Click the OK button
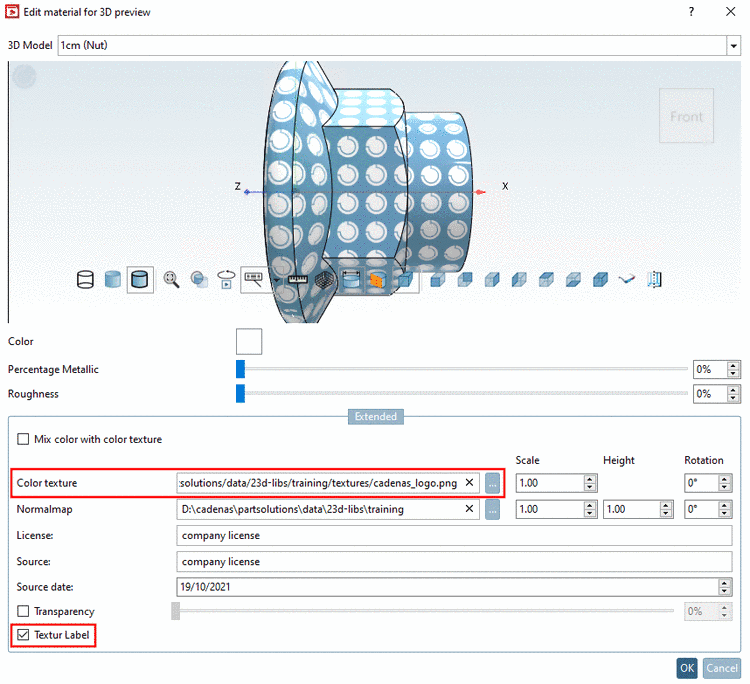 (x=687, y=668)
